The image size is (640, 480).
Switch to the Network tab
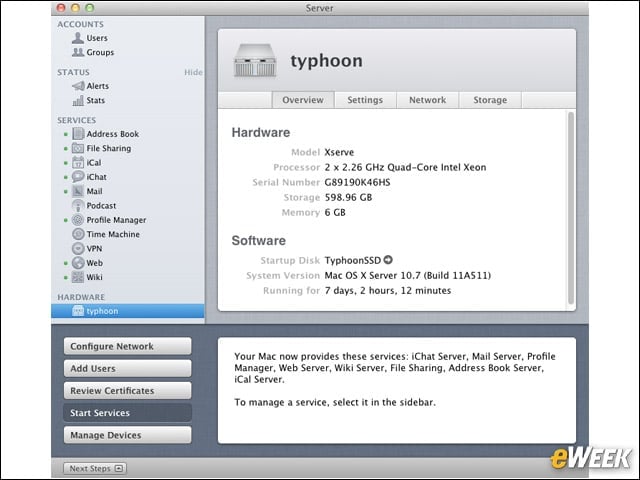click(x=428, y=100)
